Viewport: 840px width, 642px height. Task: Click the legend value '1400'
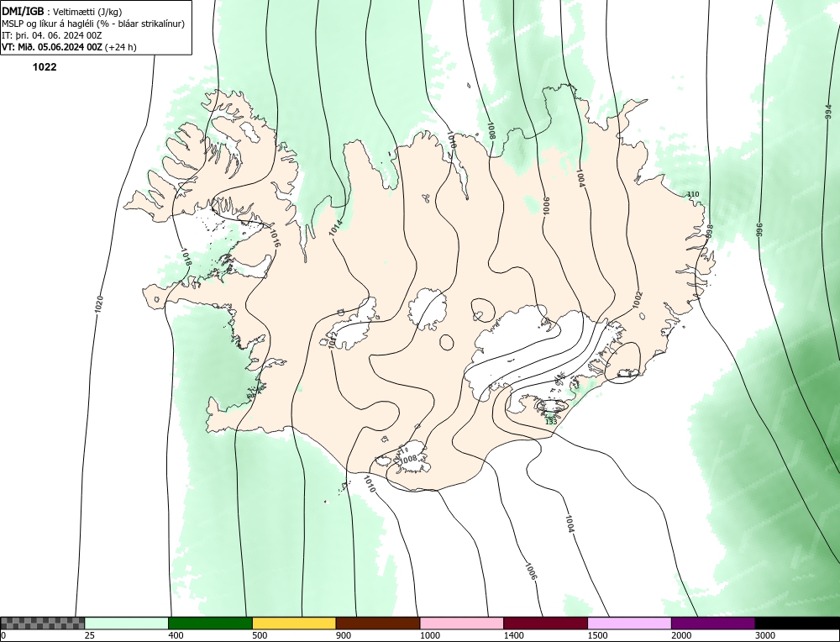pyautogui.click(x=514, y=635)
